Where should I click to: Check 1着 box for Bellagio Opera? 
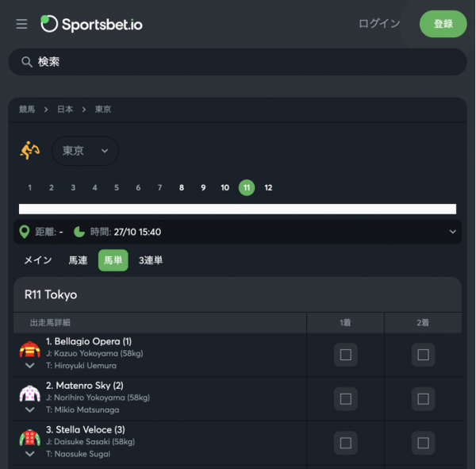(x=345, y=355)
